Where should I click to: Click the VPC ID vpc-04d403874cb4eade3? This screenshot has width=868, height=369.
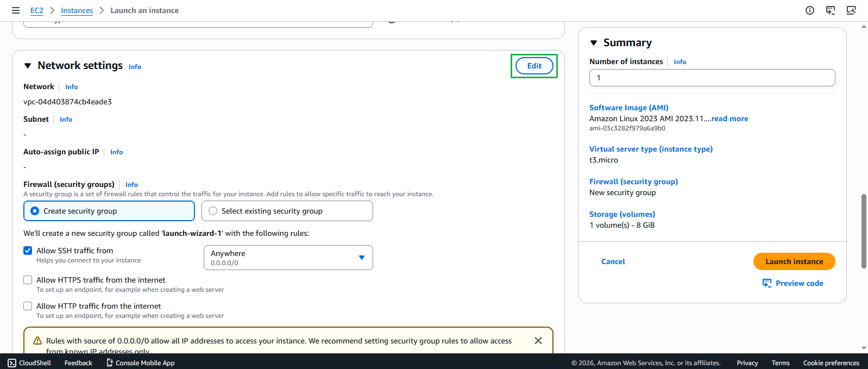(x=67, y=102)
